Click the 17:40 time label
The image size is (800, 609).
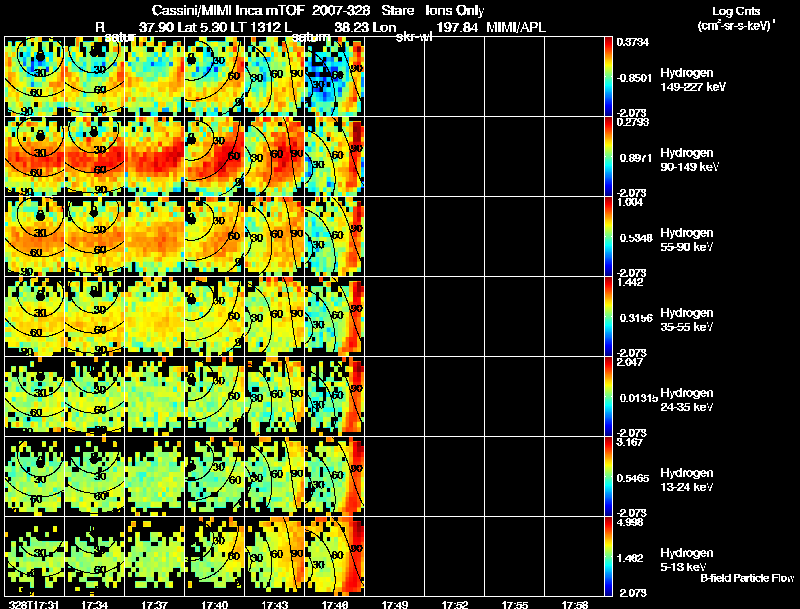click(x=215, y=604)
